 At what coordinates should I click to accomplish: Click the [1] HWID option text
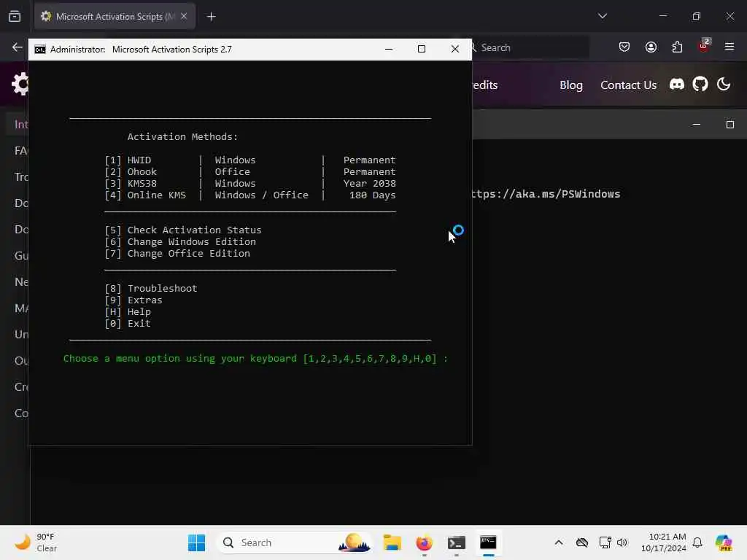tap(128, 160)
